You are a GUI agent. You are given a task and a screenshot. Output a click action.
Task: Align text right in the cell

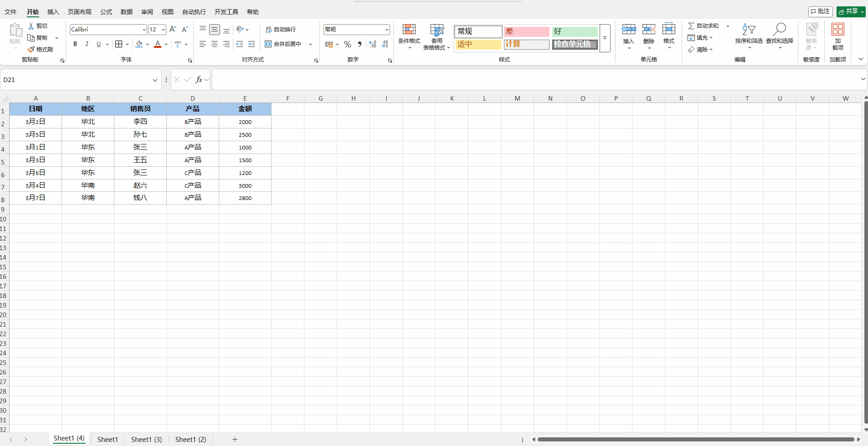[x=226, y=44]
